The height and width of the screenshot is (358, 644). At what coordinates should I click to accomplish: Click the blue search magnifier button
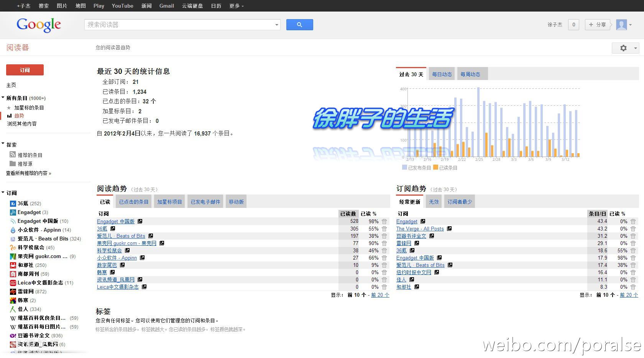point(299,25)
